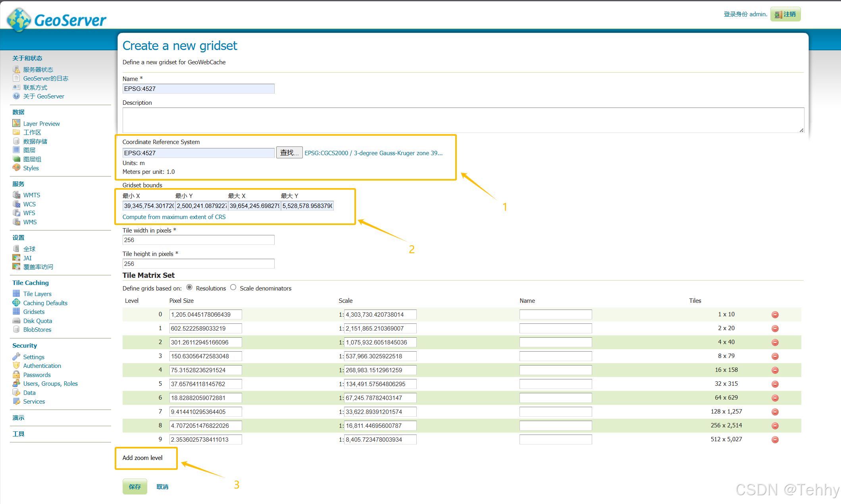Click the Disk Quota icon

pyautogui.click(x=16, y=321)
